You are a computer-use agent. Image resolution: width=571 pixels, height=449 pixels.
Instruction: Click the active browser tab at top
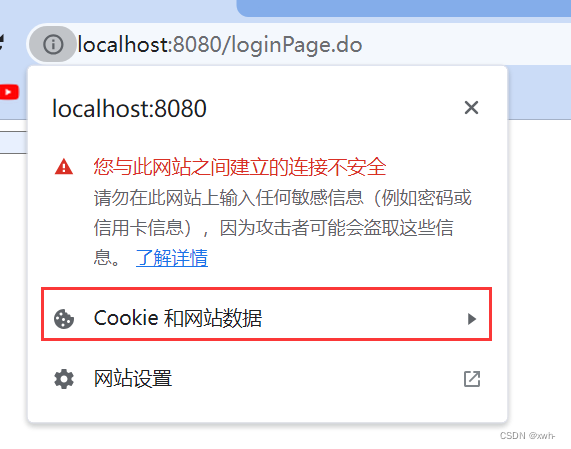(x=118, y=7)
